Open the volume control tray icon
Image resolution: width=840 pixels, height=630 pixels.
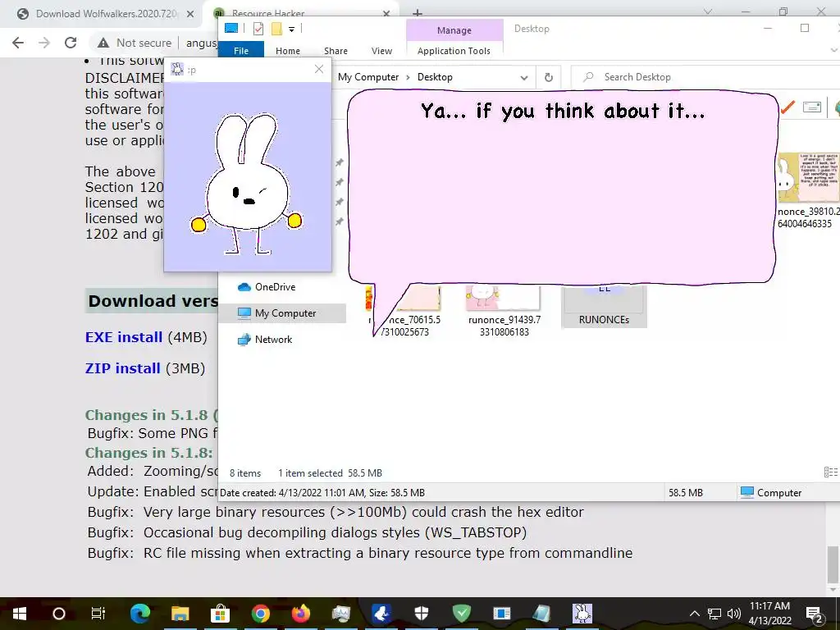[734, 614]
